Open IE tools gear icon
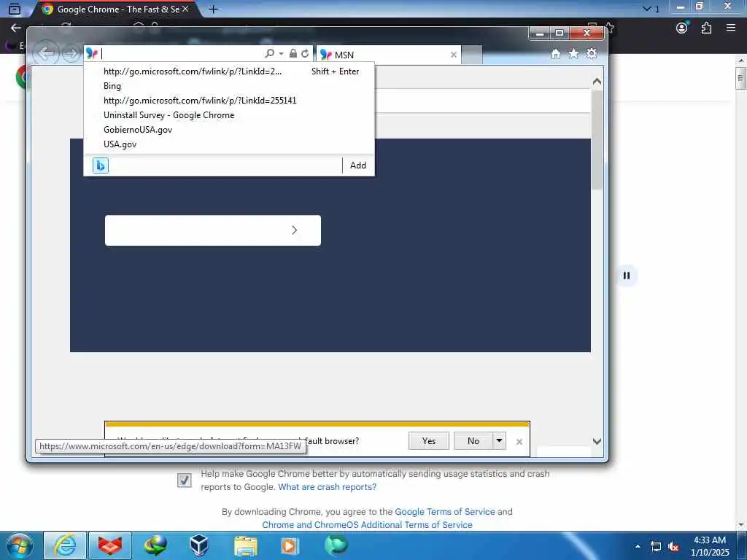This screenshot has width=747, height=560. [x=592, y=54]
